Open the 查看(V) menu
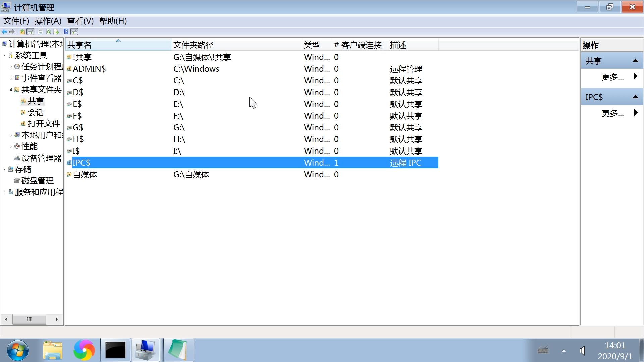This screenshot has height=362, width=644. coord(80,21)
